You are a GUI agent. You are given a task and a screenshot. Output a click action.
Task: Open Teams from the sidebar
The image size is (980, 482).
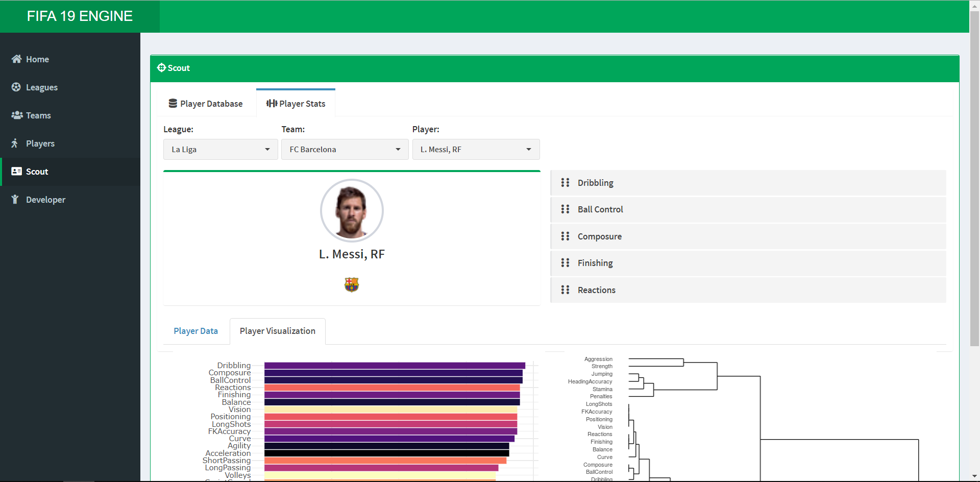(x=70, y=115)
